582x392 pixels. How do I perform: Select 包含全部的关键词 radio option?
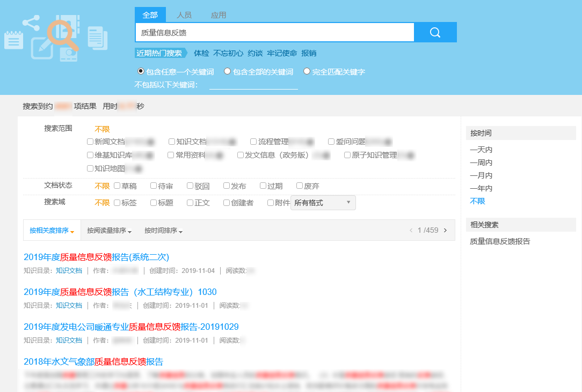(228, 71)
